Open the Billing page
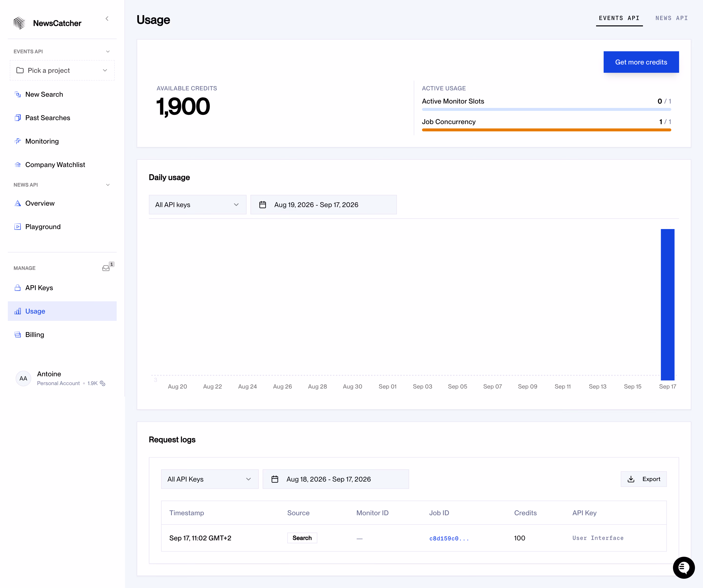 point(62,335)
